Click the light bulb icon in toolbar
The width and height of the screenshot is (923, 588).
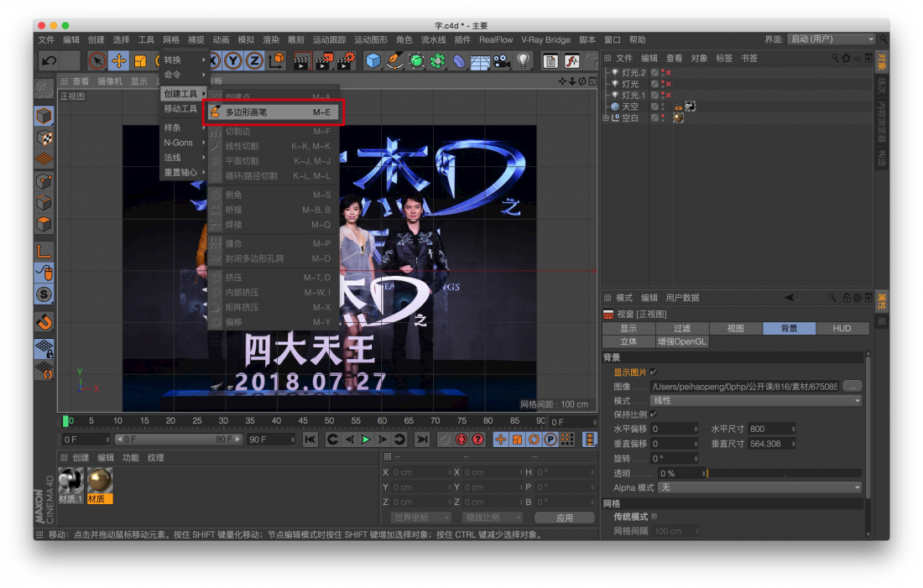523,60
